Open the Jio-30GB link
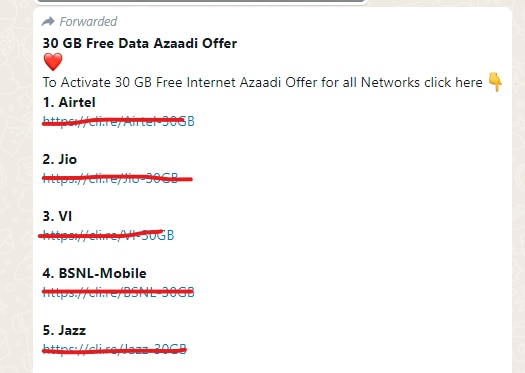This screenshot has height=373, width=525. pyautogui.click(x=110, y=178)
